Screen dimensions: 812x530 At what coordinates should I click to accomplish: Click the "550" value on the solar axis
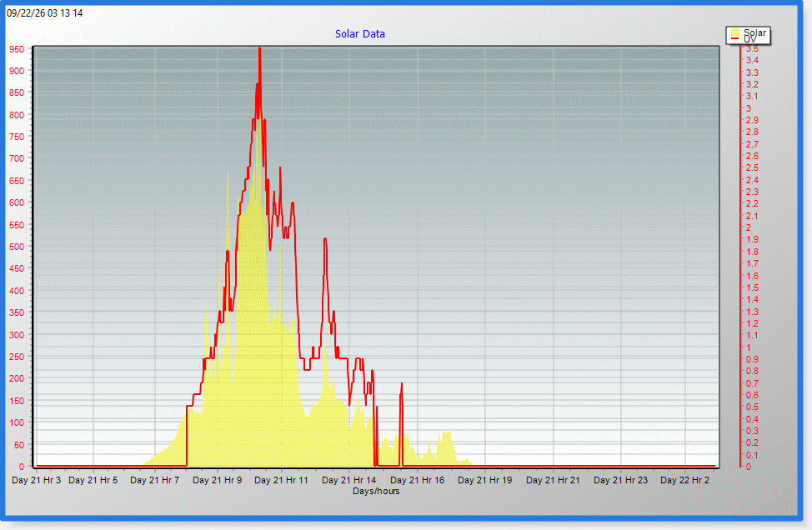[17, 225]
